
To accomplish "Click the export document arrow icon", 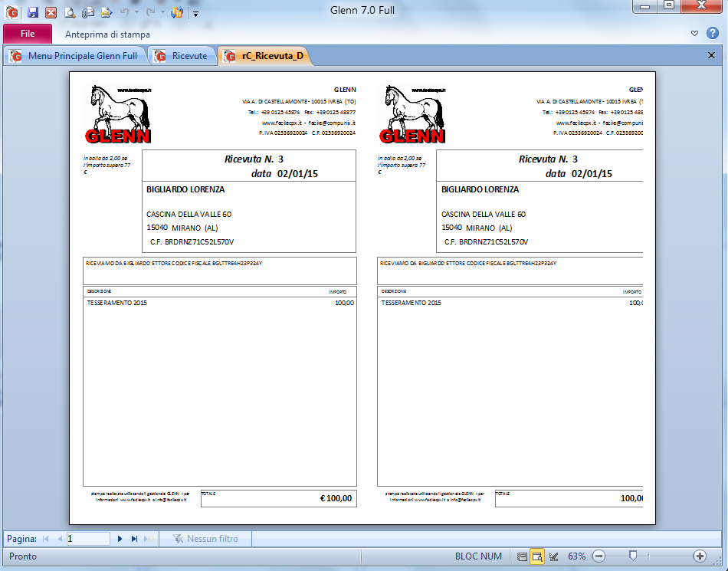I will (107, 12).
